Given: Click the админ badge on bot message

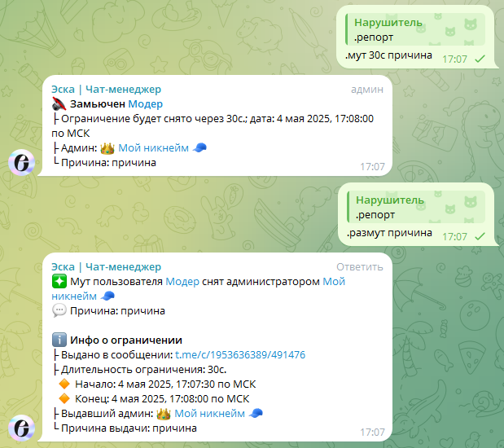Looking at the screenshot, I should [x=367, y=89].
